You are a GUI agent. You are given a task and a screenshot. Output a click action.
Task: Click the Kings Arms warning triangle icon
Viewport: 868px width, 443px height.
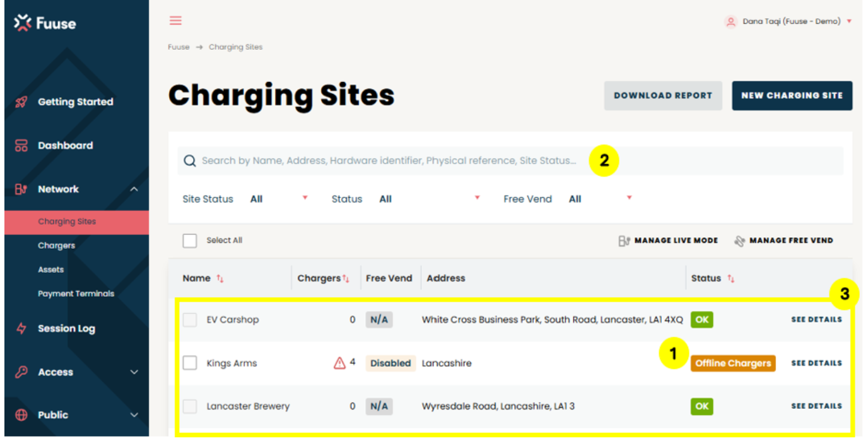339,363
